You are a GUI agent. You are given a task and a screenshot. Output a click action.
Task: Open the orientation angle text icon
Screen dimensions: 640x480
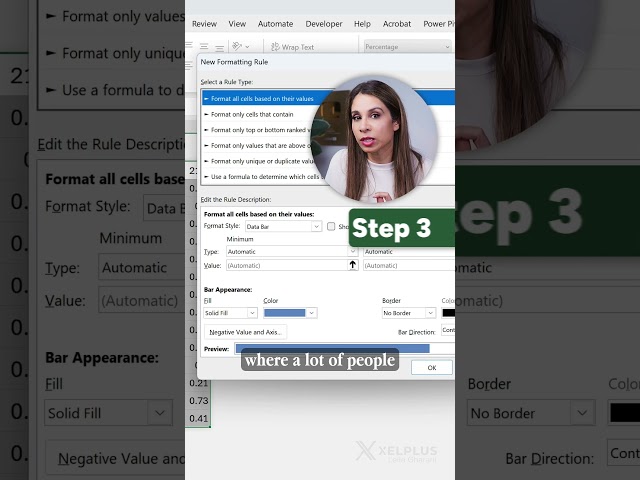[x=240, y=46]
